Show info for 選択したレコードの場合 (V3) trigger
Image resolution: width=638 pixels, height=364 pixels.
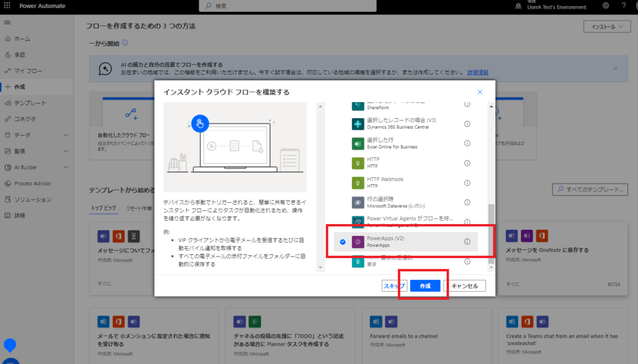pyautogui.click(x=467, y=124)
